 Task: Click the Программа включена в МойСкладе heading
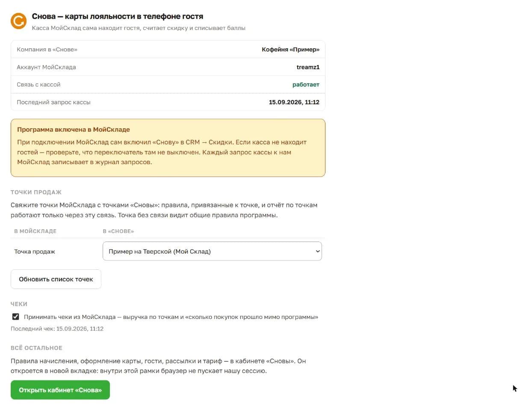click(x=74, y=130)
